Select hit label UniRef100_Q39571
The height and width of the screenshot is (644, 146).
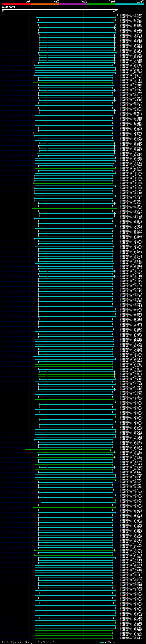tap(131, 580)
